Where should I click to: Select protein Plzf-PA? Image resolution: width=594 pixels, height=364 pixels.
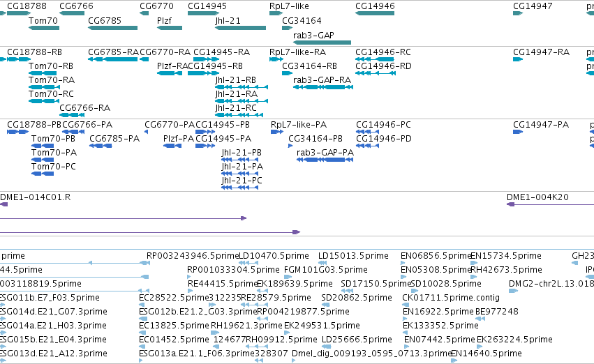(x=172, y=146)
